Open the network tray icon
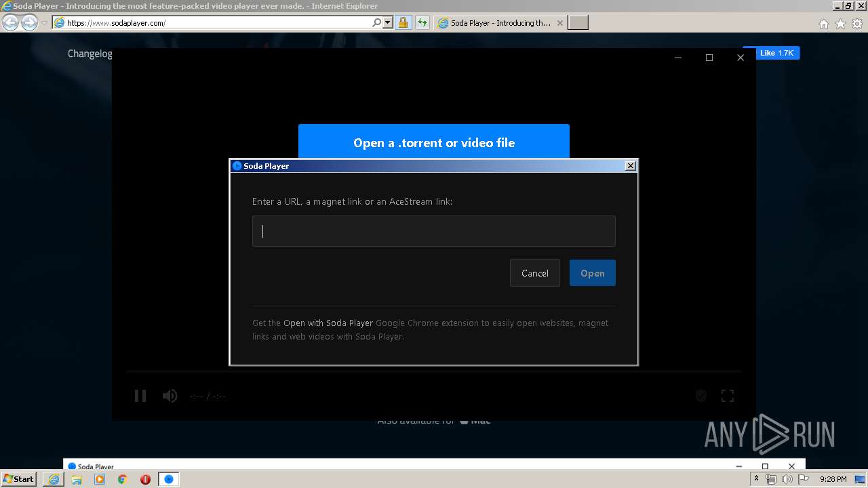Image resolution: width=868 pixels, height=488 pixels. pos(771,479)
